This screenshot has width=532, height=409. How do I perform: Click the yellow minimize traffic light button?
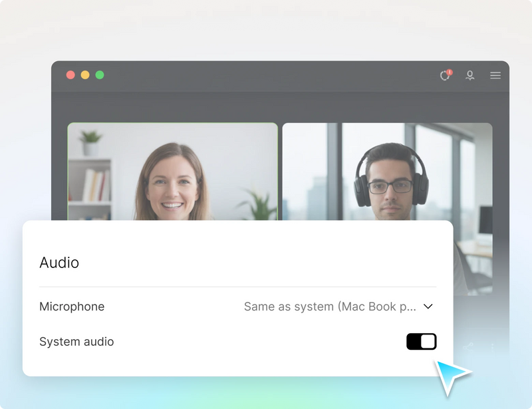[x=85, y=75]
